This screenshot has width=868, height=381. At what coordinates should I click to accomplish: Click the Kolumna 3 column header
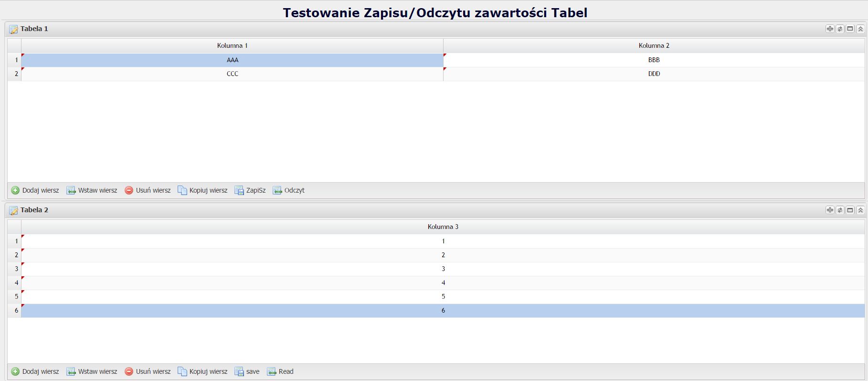point(443,227)
